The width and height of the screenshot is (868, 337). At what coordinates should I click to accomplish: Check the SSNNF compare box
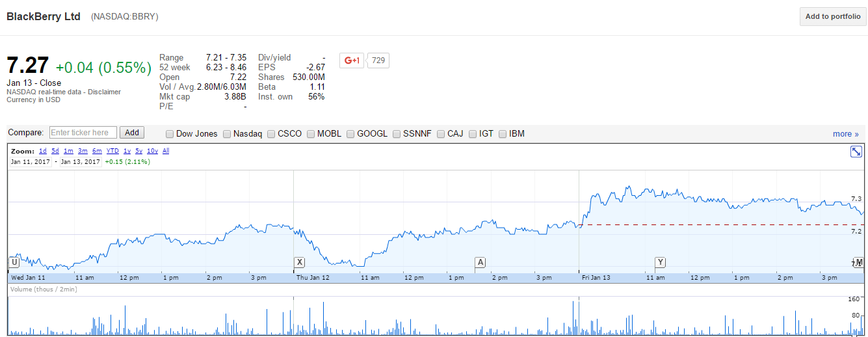click(x=397, y=134)
